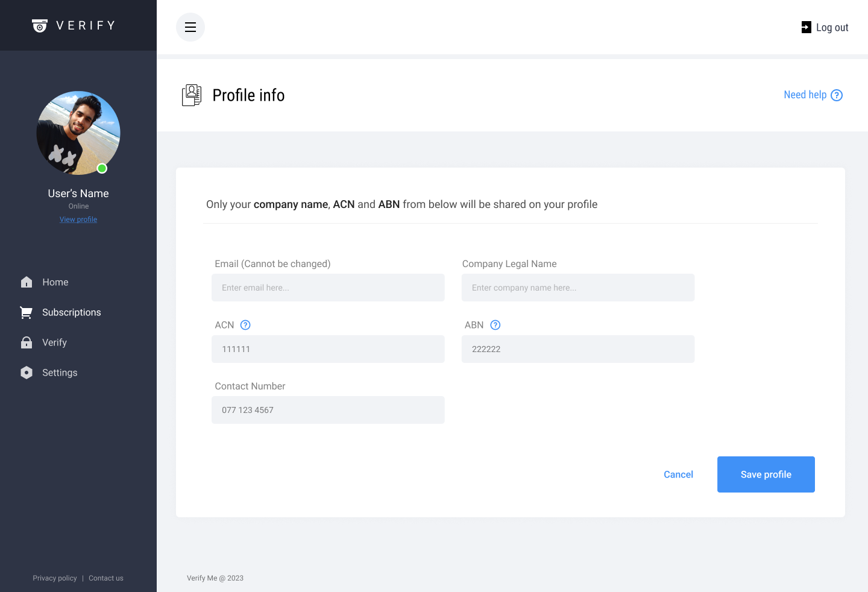Focus the Company Legal Name field
Screen dimensions: 868x592
[x=577, y=288]
